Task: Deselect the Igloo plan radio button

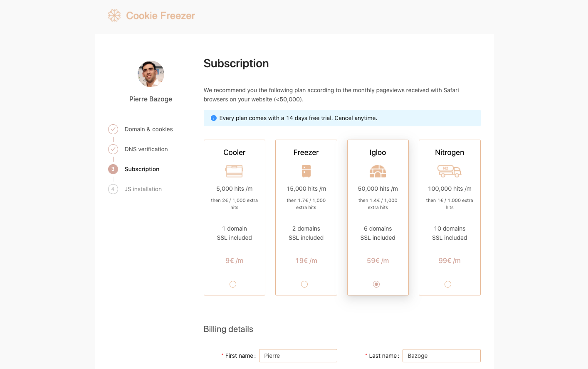Action: [376, 284]
